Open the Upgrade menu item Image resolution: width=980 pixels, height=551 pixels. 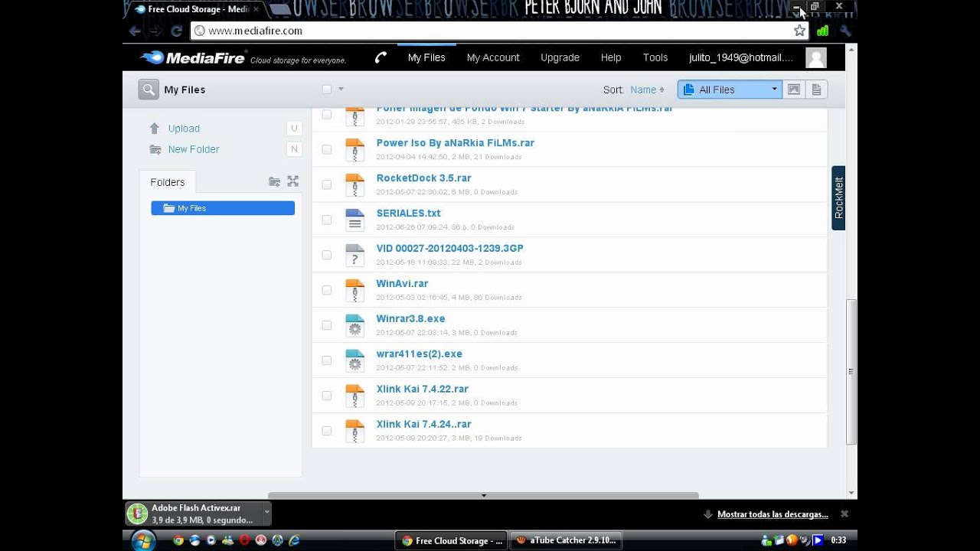(560, 57)
